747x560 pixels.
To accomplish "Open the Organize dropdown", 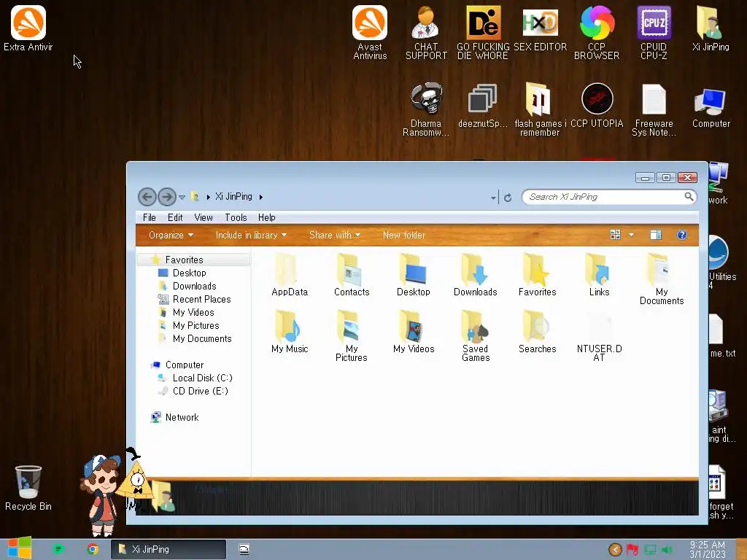I will pos(171,235).
